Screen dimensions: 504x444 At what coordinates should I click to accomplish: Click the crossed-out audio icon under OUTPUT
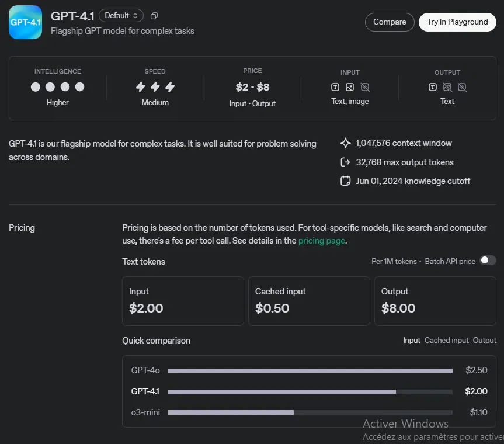click(462, 87)
